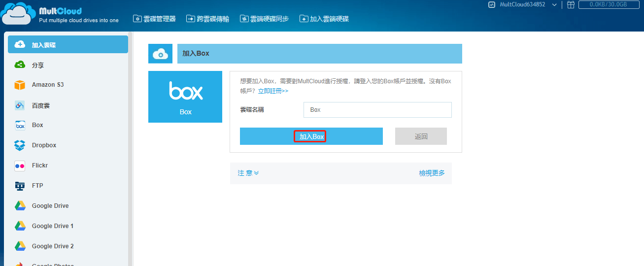Click the Amazon S3 orange cube icon
This screenshot has height=266, width=644.
click(20, 85)
